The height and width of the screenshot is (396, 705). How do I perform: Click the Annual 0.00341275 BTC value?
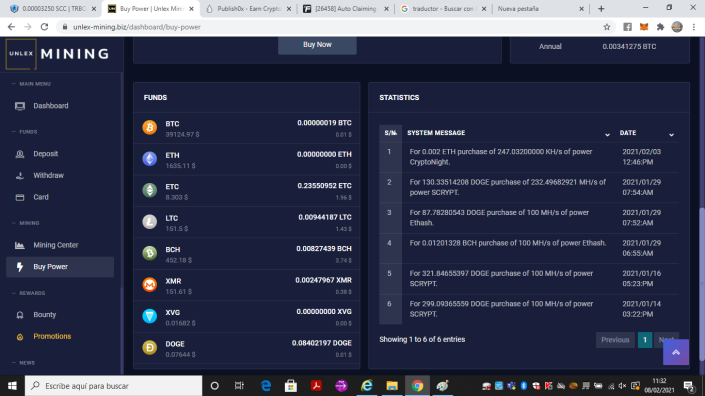[x=629, y=47]
